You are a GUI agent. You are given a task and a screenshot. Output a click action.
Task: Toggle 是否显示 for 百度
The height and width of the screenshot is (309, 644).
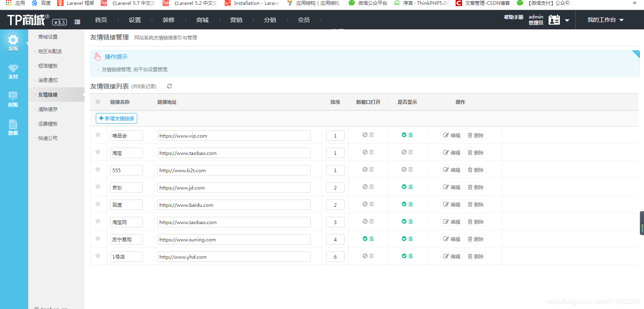click(x=407, y=204)
